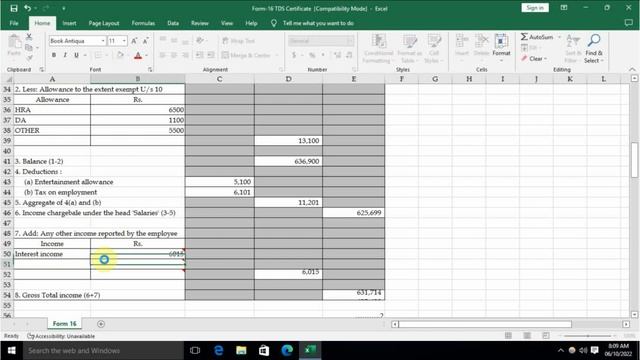Select the Form 16 sheet tab
This screenshot has height=360, width=640.
click(64, 324)
